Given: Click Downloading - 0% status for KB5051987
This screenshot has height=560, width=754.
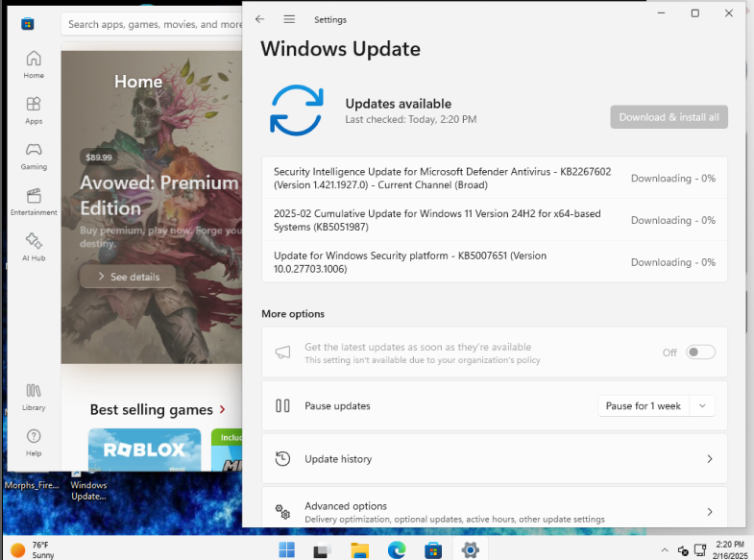Looking at the screenshot, I should 673,220.
